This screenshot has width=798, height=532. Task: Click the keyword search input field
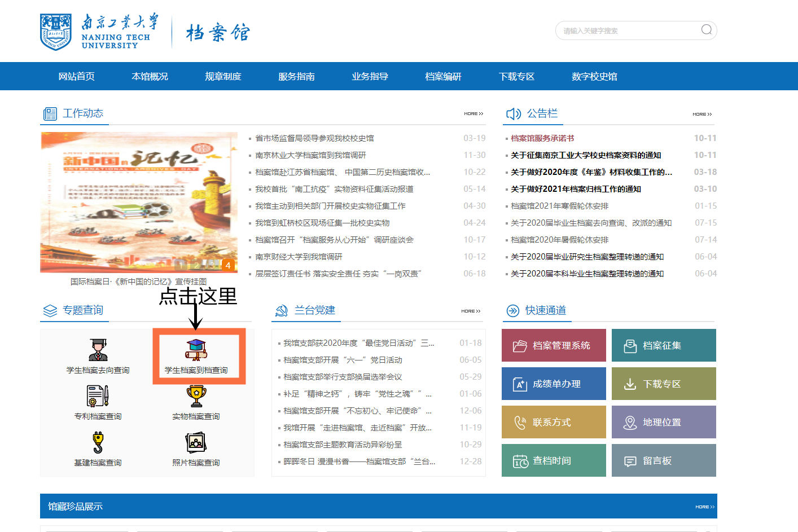coord(626,30)
